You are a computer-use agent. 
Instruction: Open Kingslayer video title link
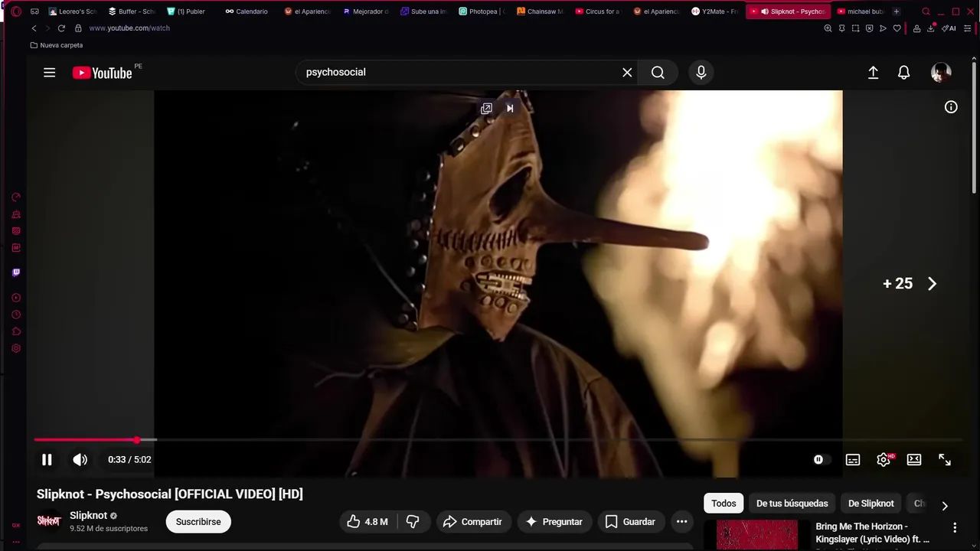click(872, 533)
